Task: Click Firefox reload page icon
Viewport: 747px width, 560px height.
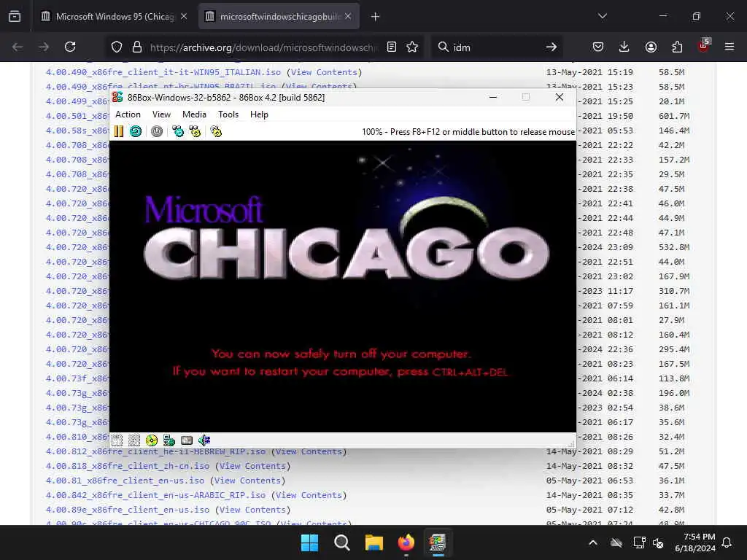Action: pyautogui.click(x=70, y=47)
